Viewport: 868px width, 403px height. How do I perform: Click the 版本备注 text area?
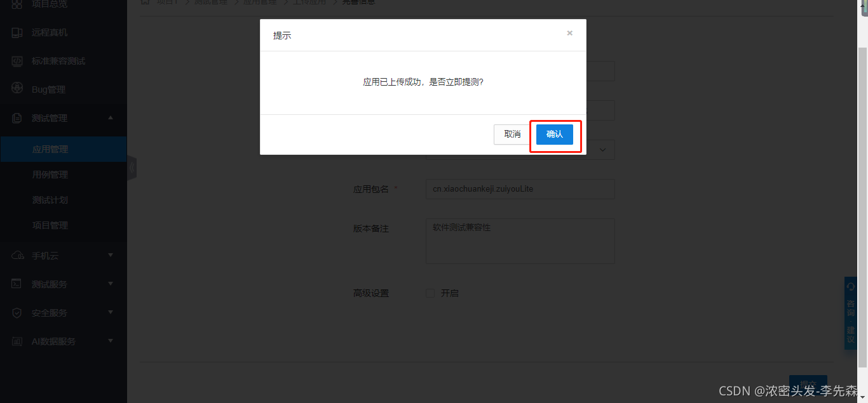520,241
